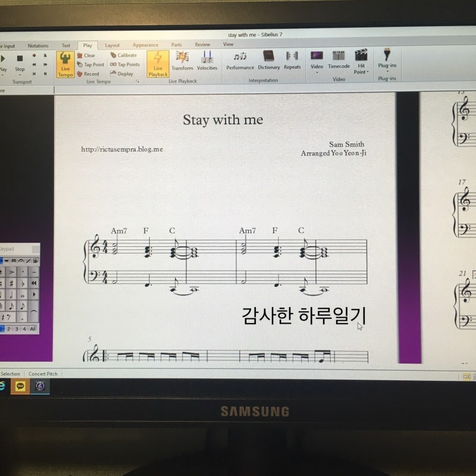The width and height of the screenshot is (476, 476).
Task: Select the tenuto line on Keypad
Action: (34, 272)
